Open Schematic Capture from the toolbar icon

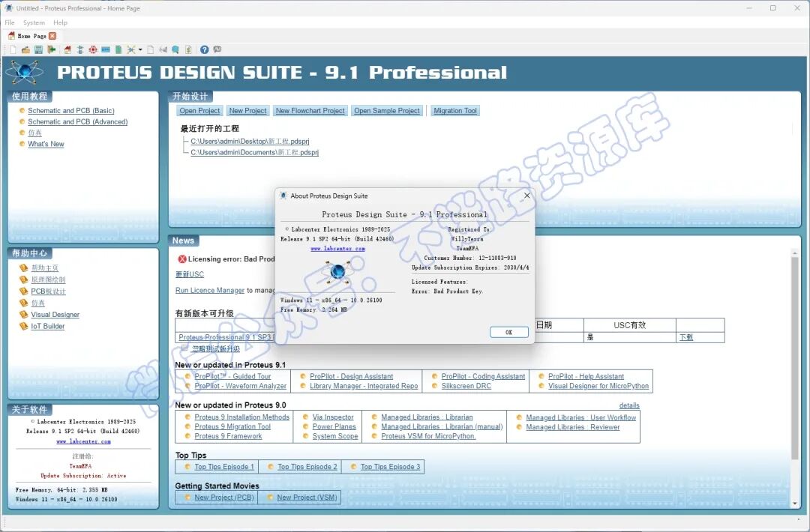coord(80,49)
